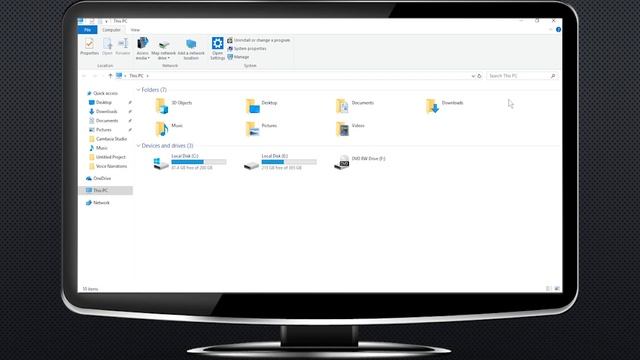
Task: Click Add a network location
Action: (191, 49)
